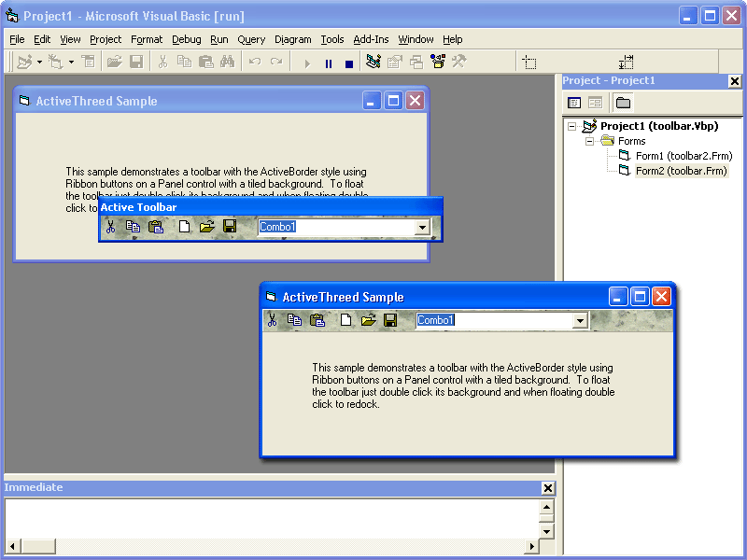Open the Project Explorer icon in toolbar

tap(373, 62)
